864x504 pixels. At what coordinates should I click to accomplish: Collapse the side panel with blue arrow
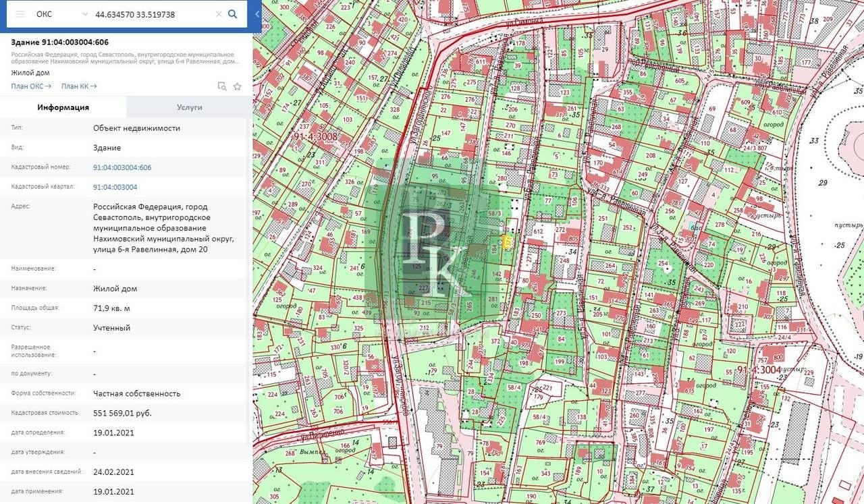257,13
